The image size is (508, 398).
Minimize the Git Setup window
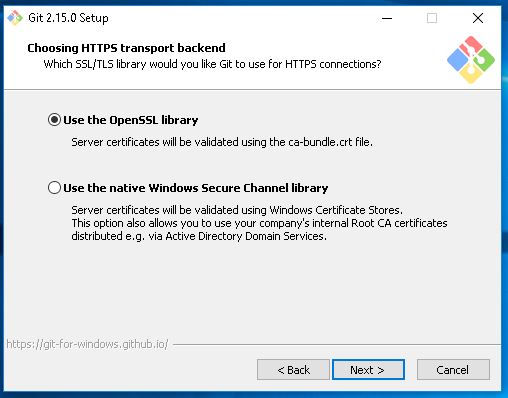tap(387, 18)
